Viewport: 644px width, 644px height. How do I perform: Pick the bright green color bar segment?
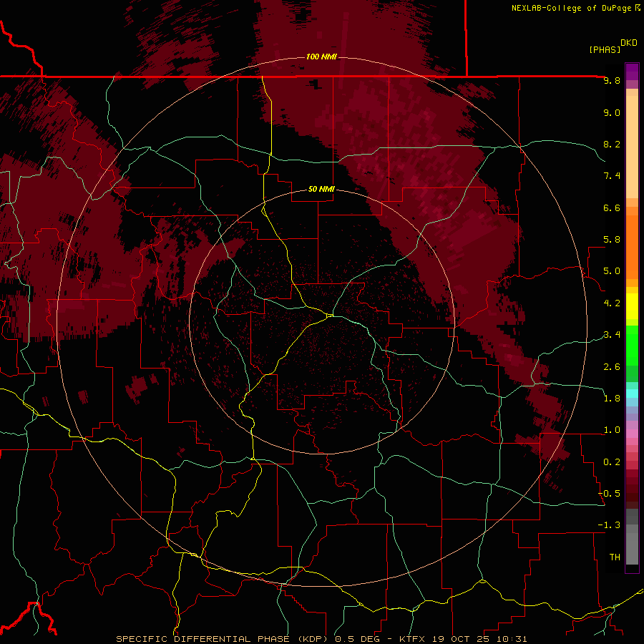(x=632, y=346)
